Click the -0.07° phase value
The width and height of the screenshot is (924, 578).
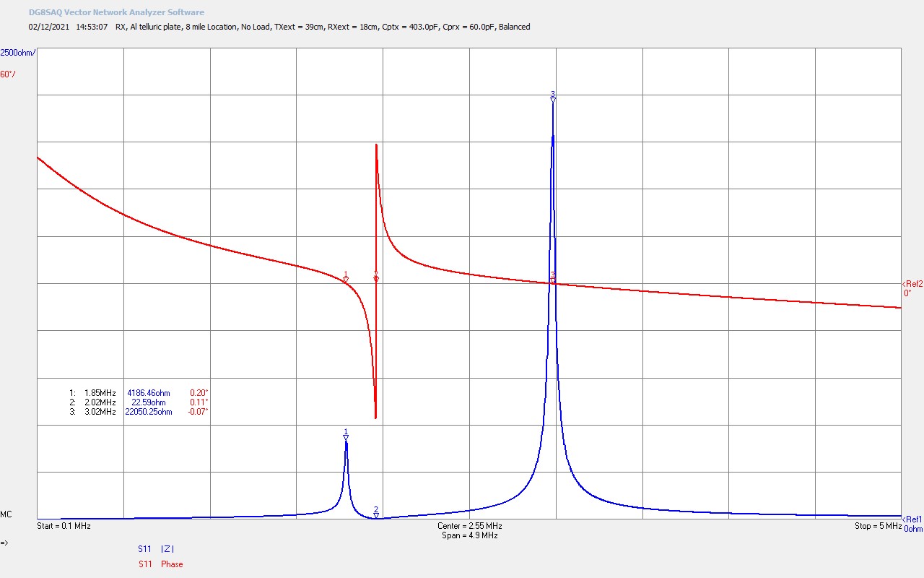pyautogui.click(x=199, y=412)
